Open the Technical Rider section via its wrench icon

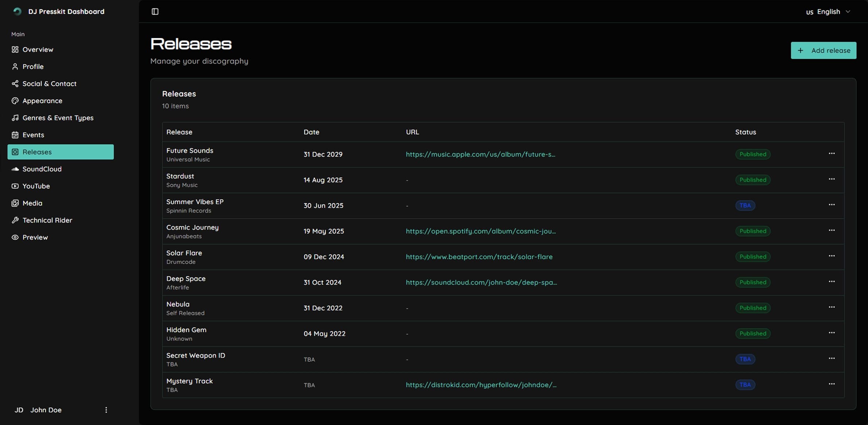[x=15, y=220]
